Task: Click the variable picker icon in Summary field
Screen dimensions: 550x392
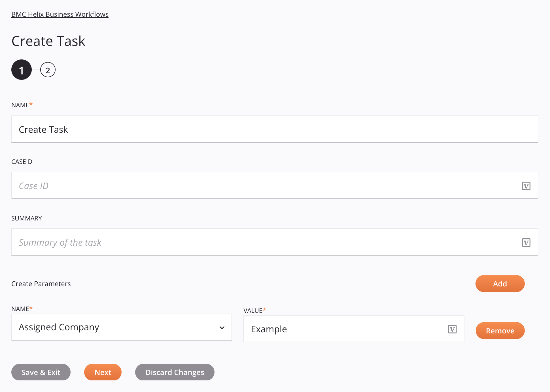Action: [526, 243]
